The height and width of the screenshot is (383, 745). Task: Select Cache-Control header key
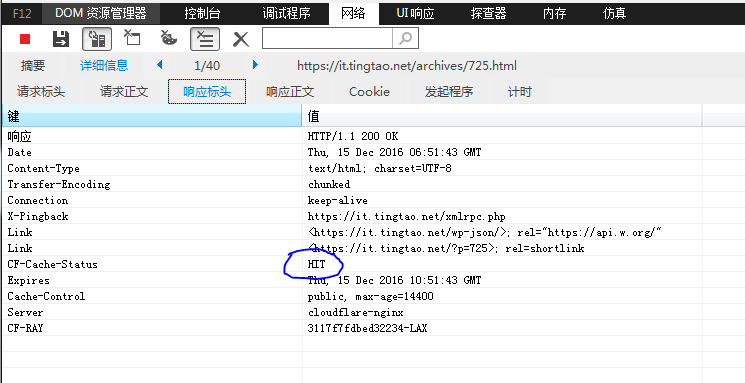point(46,297)
